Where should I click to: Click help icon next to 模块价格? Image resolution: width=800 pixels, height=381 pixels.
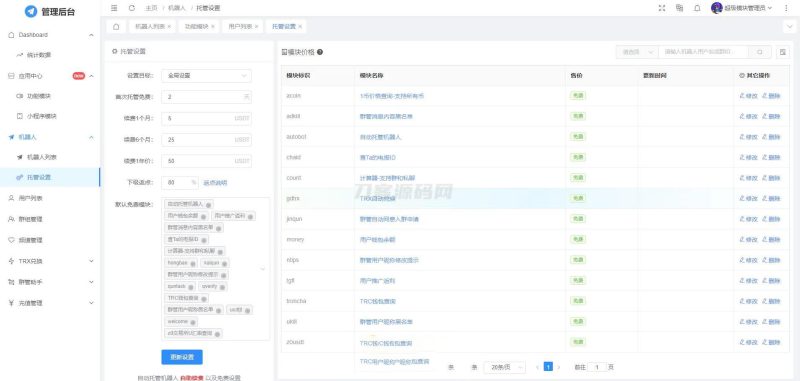[x=319, y=52]
